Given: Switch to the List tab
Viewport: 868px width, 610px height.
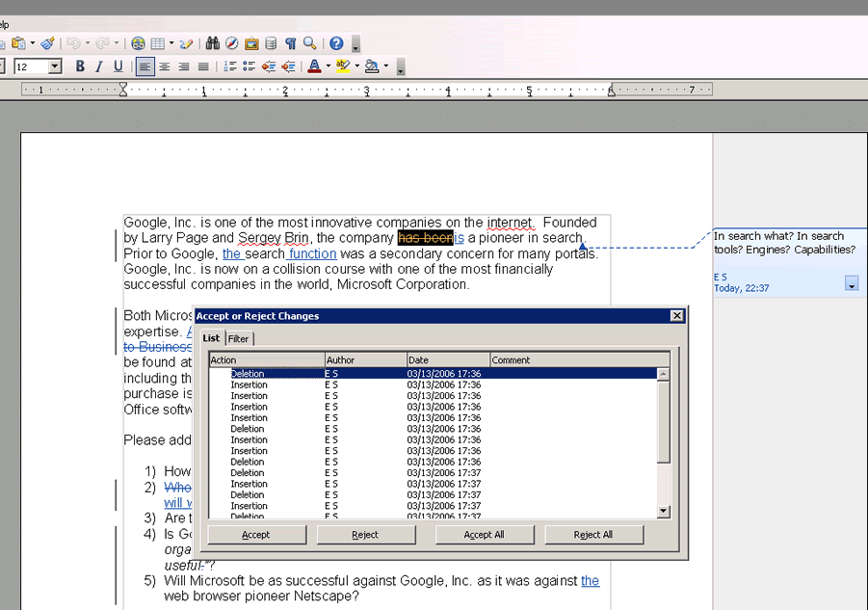Looking at the screenshot, I should point(211,337).
